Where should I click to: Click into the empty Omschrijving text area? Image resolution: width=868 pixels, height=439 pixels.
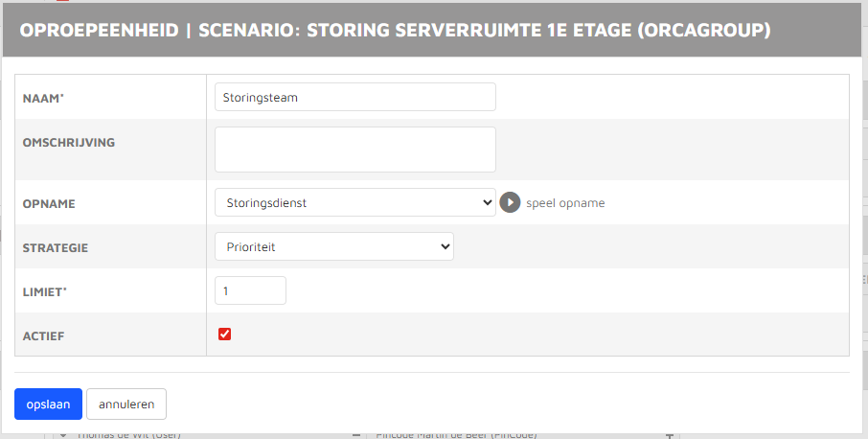click(354, 150)
